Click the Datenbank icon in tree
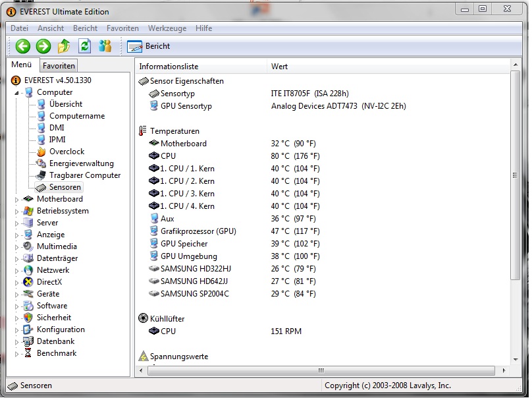532x400 pixels. coord(28,341)
